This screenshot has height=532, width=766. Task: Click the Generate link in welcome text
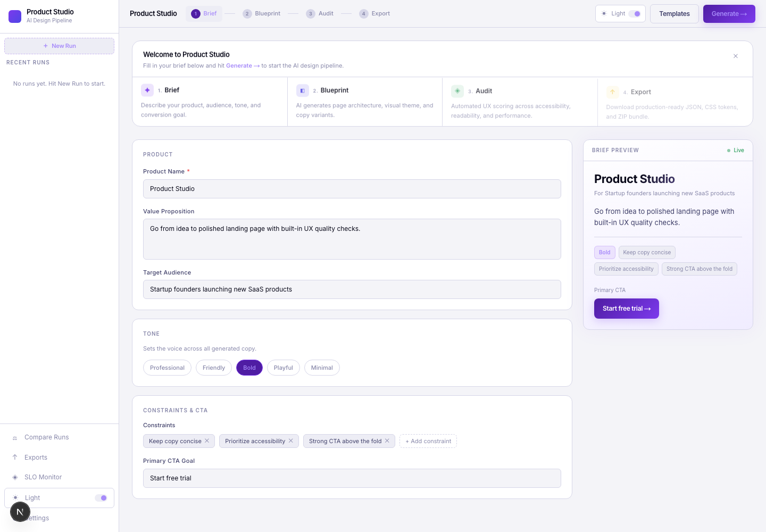(x=243, y=66)
